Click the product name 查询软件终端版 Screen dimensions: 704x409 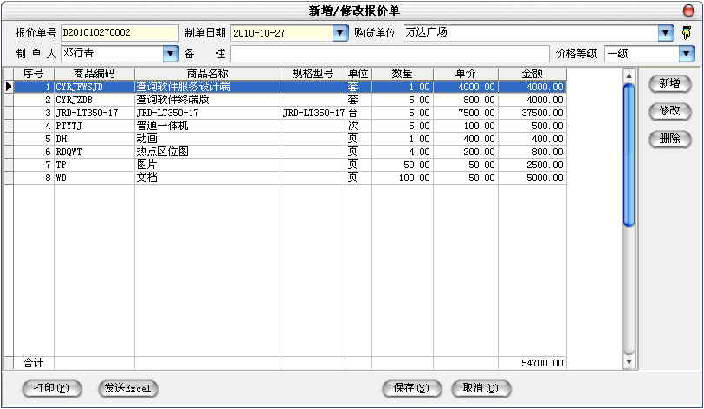173,100
